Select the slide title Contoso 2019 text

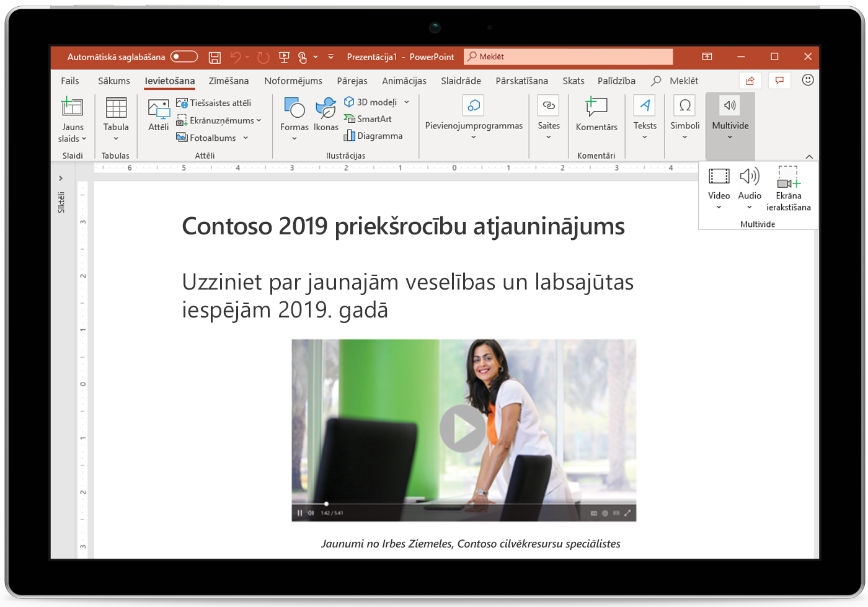point(403,226)
